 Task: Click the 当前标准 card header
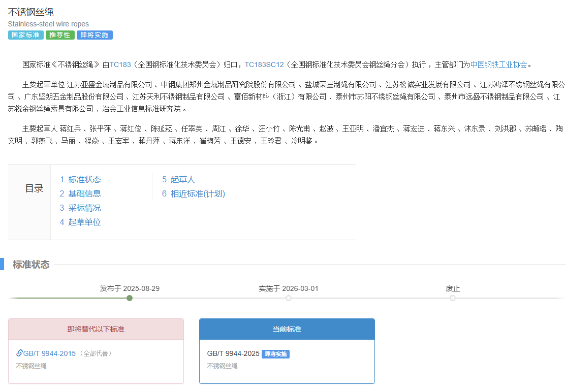coord(287,329)
